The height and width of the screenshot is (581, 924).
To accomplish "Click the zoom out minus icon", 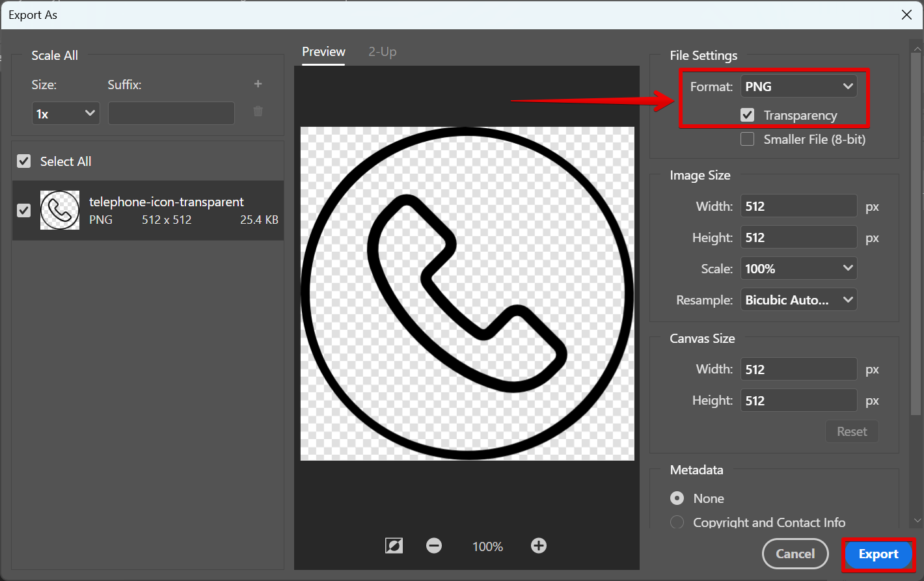I will click(x=434, y=546).
